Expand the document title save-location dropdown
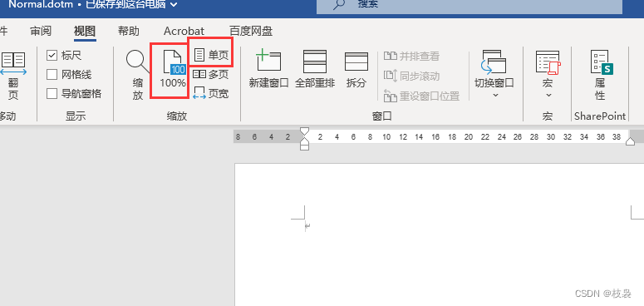This screenshot has height=306, width=644. pos(174,5)
